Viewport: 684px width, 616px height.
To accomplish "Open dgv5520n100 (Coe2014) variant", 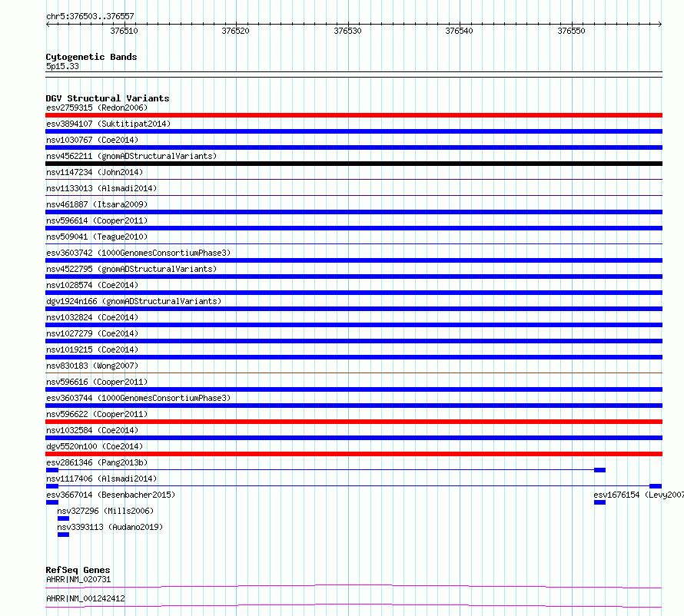I will coord(95,446).
